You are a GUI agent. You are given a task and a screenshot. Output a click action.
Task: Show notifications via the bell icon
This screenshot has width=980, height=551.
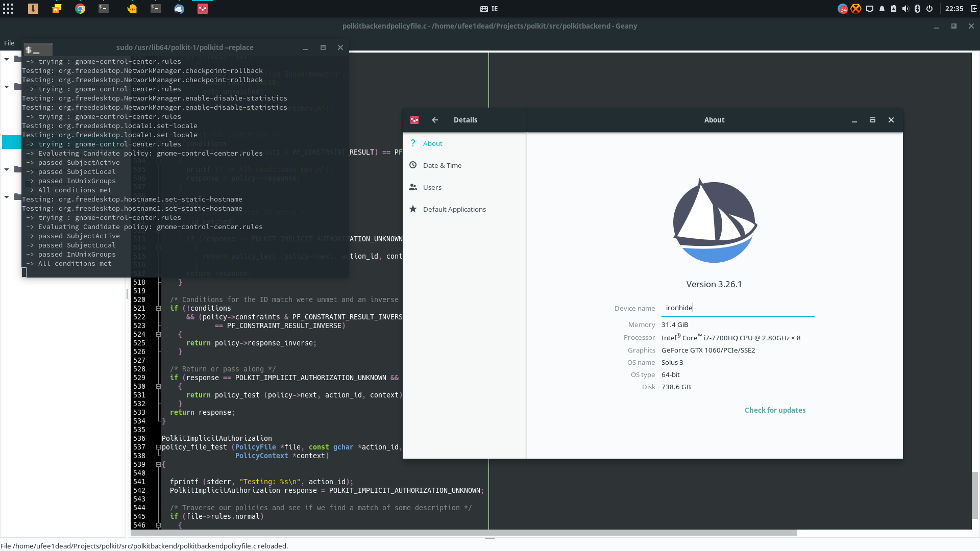pos(882,9)
